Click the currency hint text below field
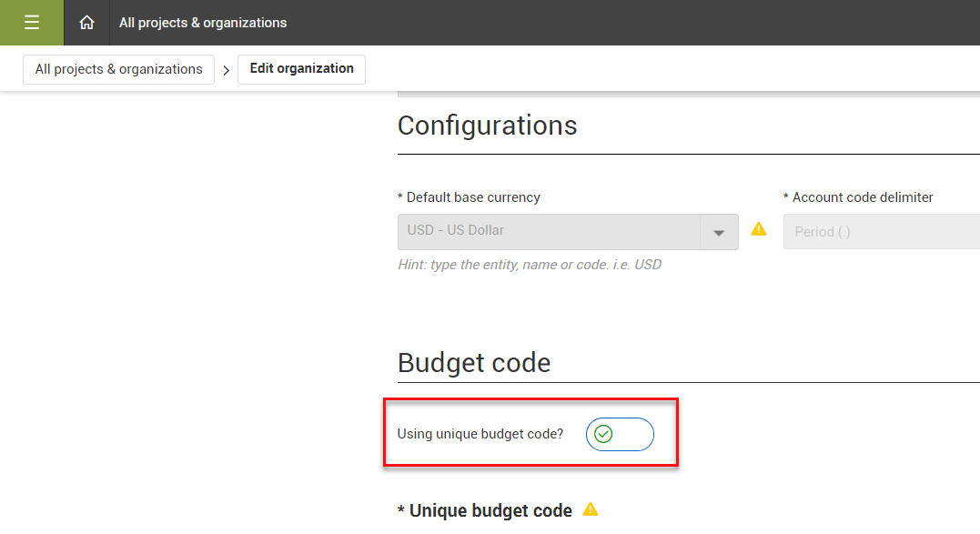The width and height of the screenshot is (980, 534). pyautogui.click(x=530, y=265)
